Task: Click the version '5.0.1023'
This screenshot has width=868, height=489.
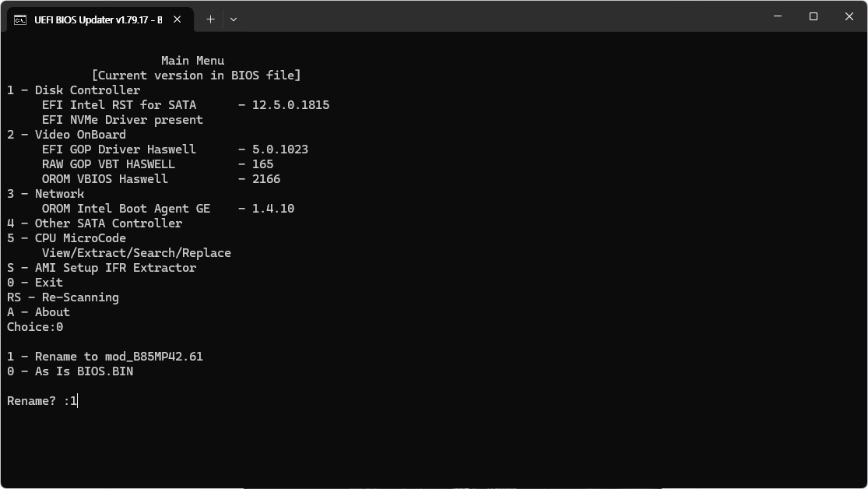Action: [x=280, y=150]
